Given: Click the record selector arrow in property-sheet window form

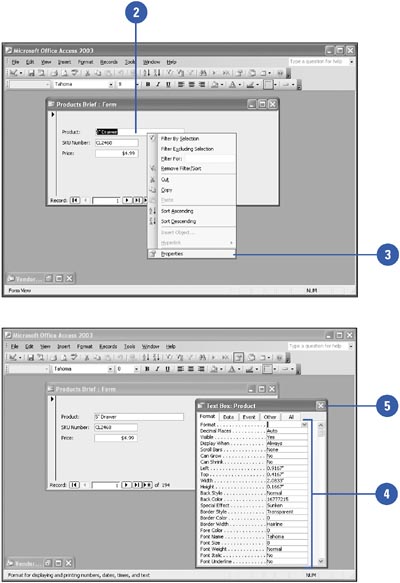Looking at the screenshot, I should (52, 399).
